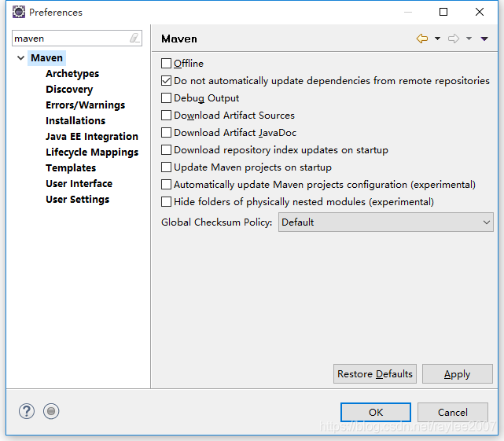Enable Hide folders of physically nested modules
Image resolution: width=504 pixels, height=441 pixels.
pos(166,202)
